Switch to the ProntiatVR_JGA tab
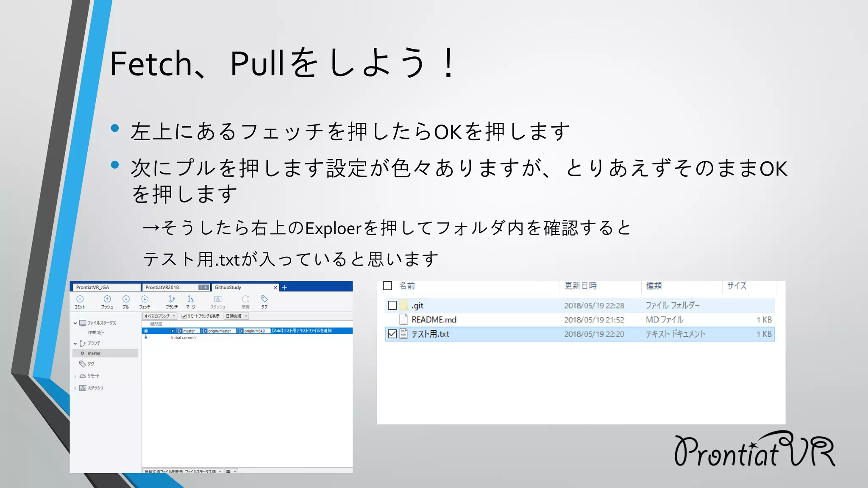The height and width of the screenshot is (488, 868). pyautogui.click(x=106, y=287)
